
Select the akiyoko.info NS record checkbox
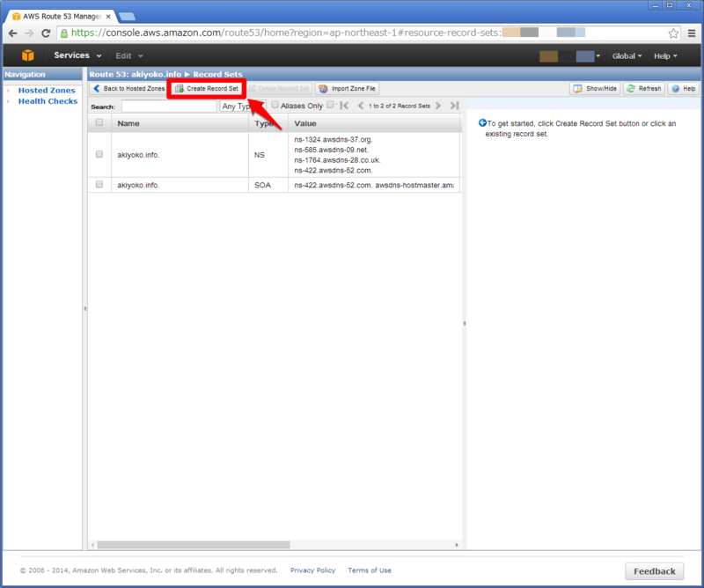[x=99, y=154]
